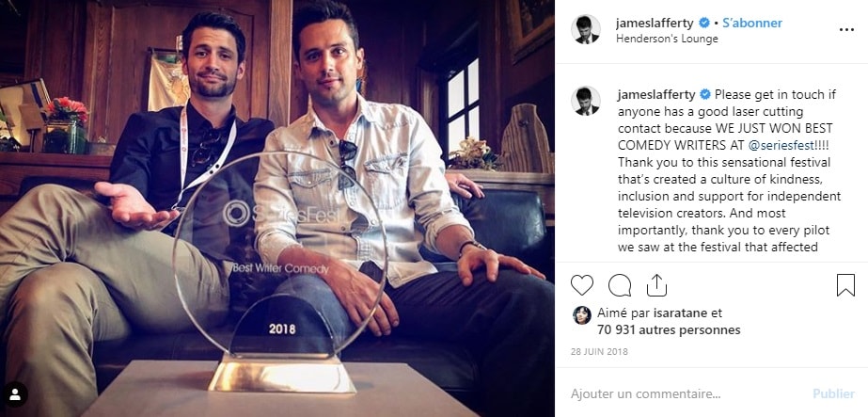Open jameslafferty header profile picture
Viewport: 868px width, 417px height.
[586, 29]
